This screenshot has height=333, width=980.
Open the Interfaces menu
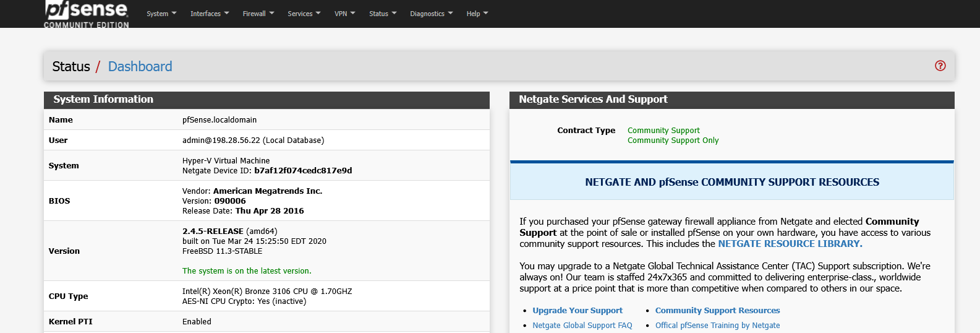pyautogui.click(x=210, y=14)
